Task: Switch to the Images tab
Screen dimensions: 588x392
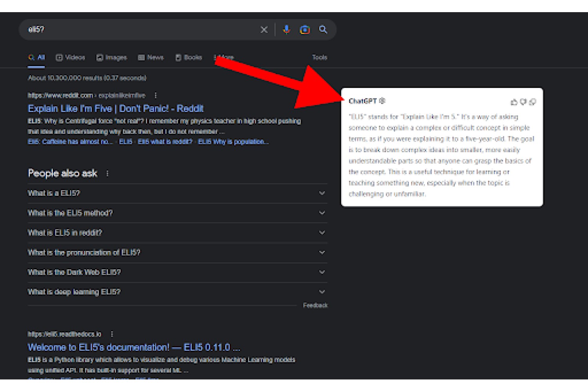Action: click(x=112, y=58)
